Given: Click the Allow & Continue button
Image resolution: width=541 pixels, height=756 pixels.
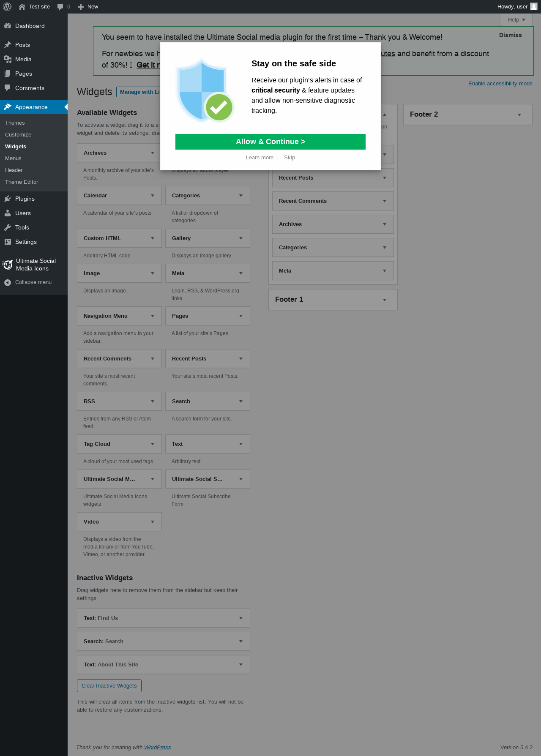Looking at the screenshot, I should pyautogui.click(x=270, y=142).
